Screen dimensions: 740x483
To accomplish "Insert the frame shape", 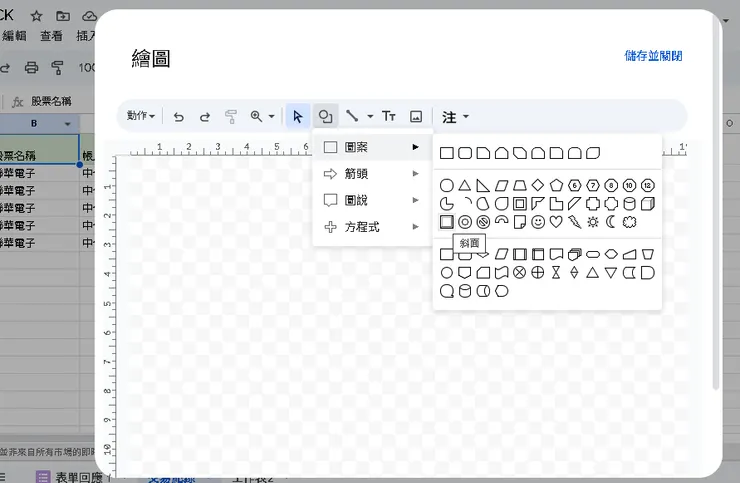I will [x=520, y=204].
